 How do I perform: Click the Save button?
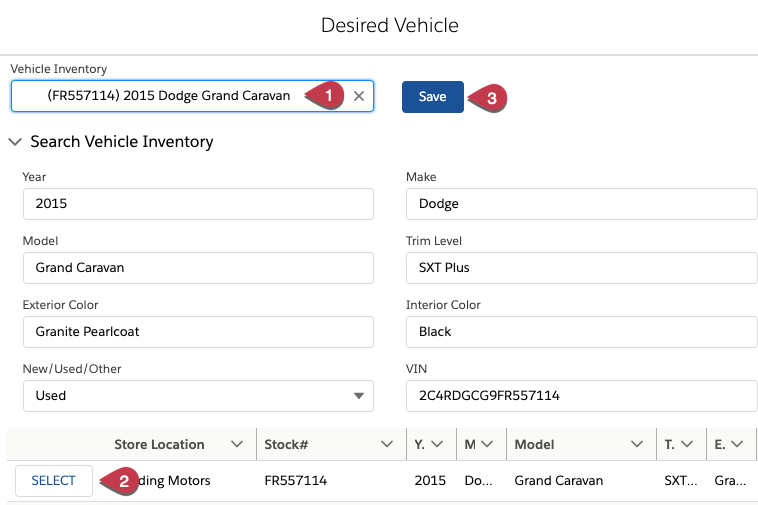433,97
